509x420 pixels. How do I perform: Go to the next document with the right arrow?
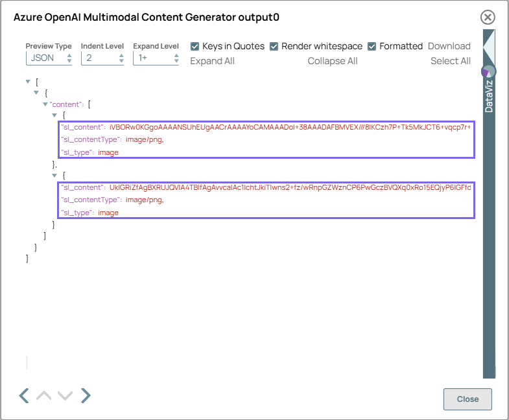tap(86, 395)
